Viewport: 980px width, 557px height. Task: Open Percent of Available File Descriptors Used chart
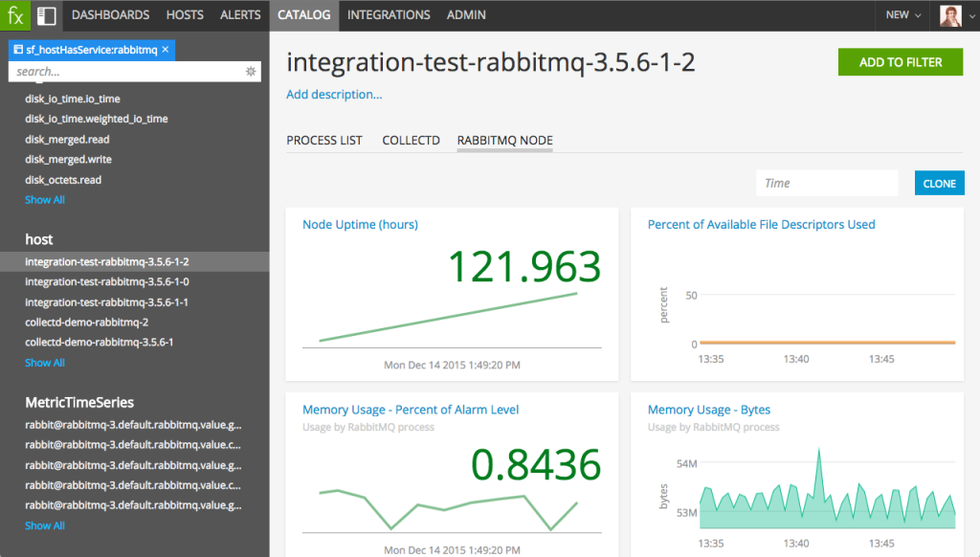761,224
